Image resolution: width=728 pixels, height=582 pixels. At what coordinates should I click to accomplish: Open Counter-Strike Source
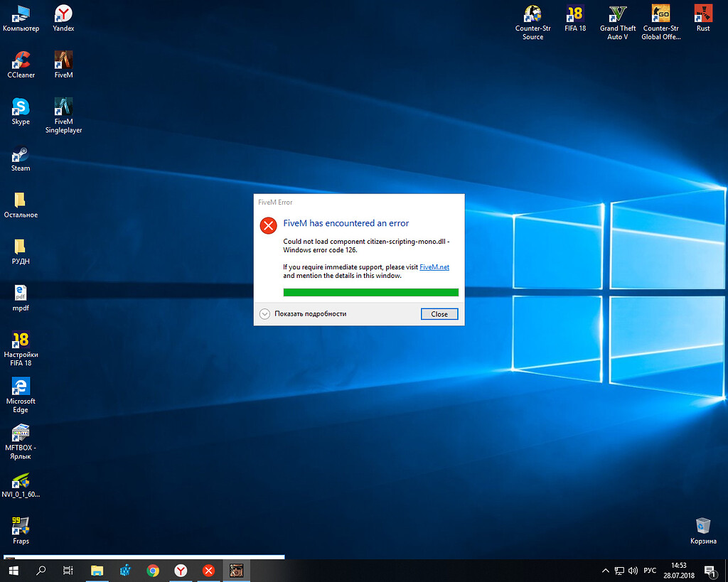[x=532, y=14]
